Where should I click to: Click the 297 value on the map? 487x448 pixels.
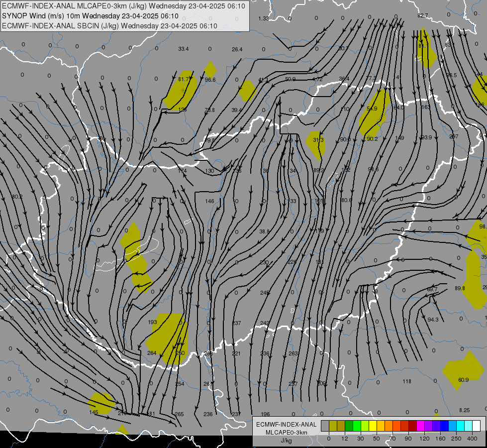tap(454, 136)
